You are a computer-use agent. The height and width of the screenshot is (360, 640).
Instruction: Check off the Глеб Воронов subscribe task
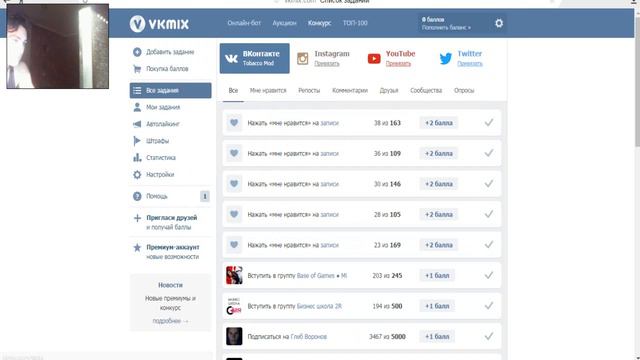[489, 336]
